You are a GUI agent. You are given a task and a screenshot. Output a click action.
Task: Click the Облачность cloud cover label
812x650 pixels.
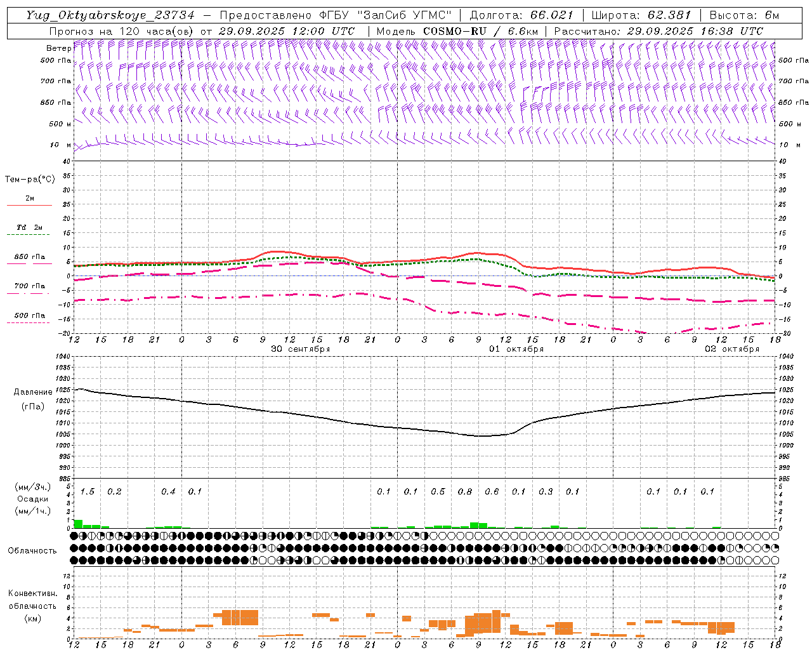pyautogui.click(x=32, y=551)
